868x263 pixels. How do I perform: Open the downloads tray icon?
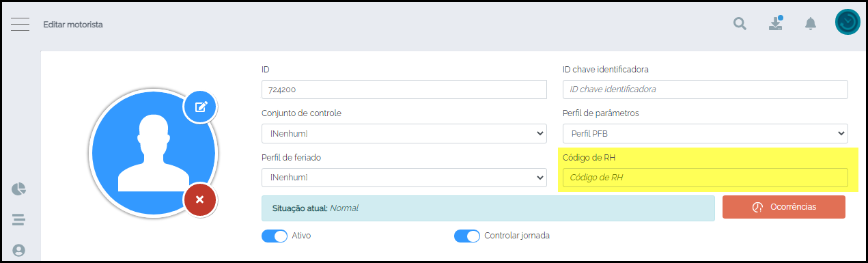pos(775,23)
